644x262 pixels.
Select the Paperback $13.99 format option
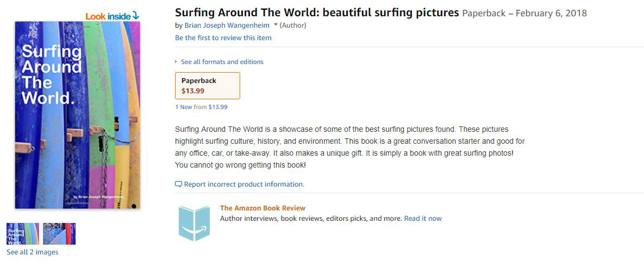pos(207,86)
